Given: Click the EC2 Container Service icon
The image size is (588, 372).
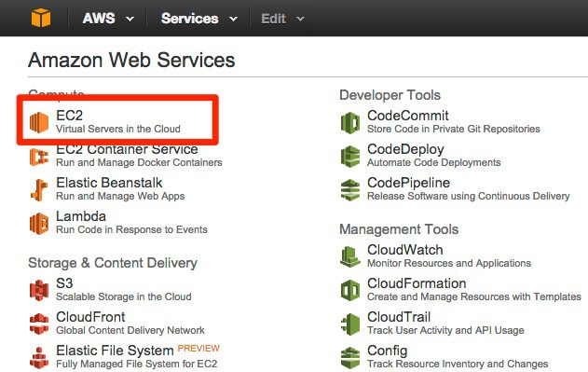Looking at the screenshot, I should (39, 157).
